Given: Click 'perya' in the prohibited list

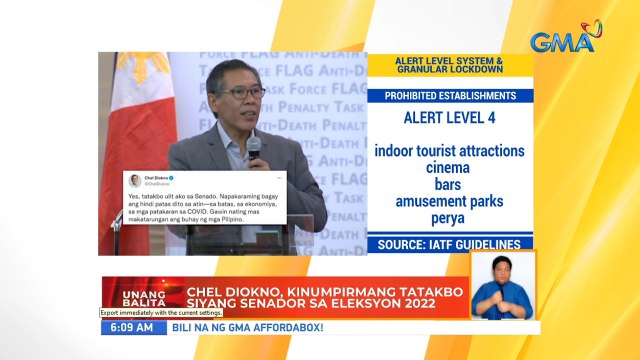Looking at the screenshot, I should [x=448, y=218].
